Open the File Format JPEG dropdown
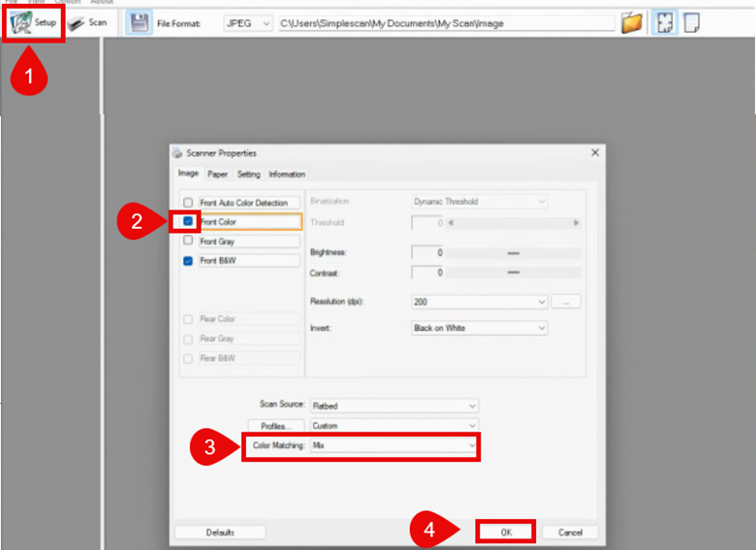The width and height of the screenshot is (756, 550). tap(248, 23)
